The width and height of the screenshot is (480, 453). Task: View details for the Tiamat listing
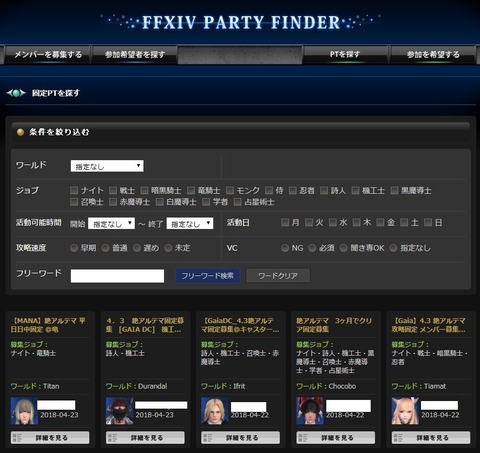431,438
